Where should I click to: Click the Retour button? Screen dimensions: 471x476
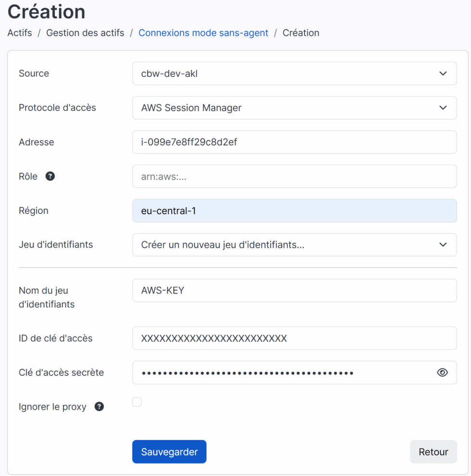pos(433,452)
